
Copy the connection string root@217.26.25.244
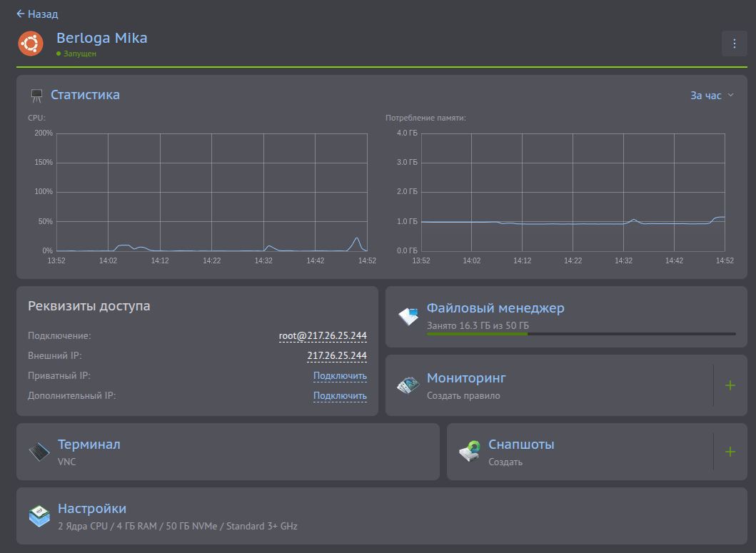[x=323, y=335]
